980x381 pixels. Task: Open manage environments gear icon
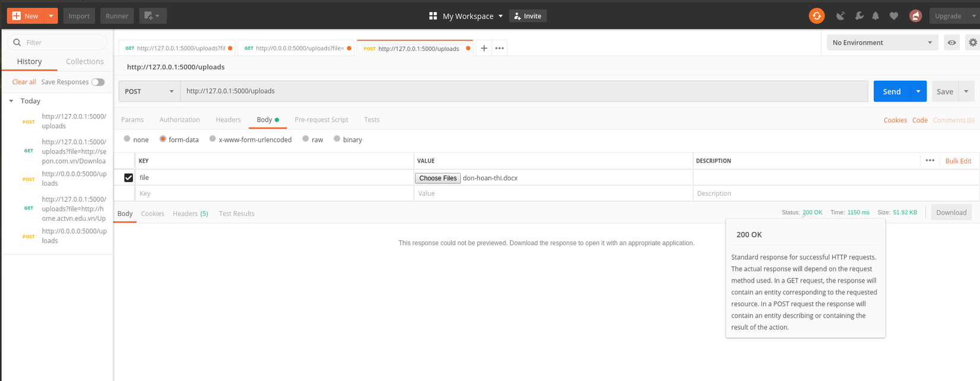(972, 43)
